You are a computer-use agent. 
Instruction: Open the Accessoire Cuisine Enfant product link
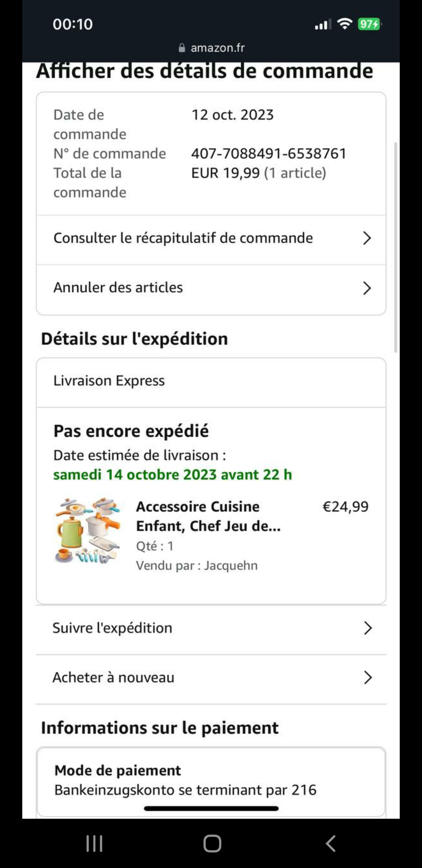(208, 516)
